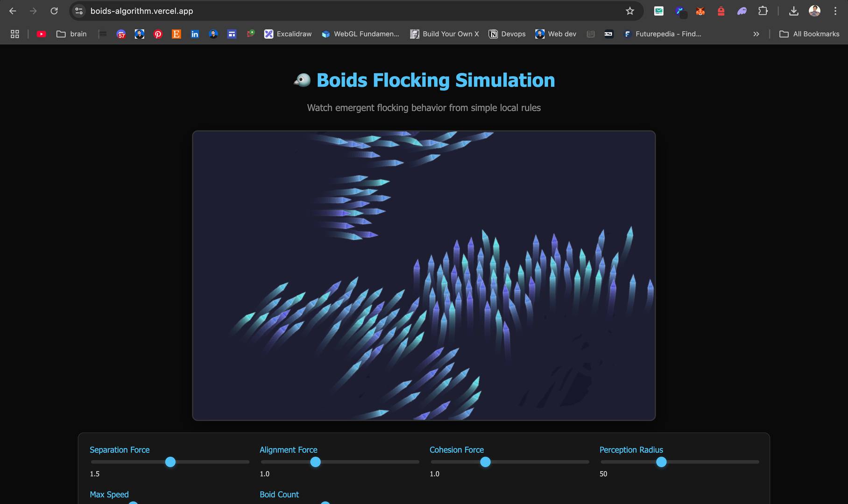Open the LinkedIn bookmark
Viewport: 848px width, 504px height.
(x=195, y=34)
